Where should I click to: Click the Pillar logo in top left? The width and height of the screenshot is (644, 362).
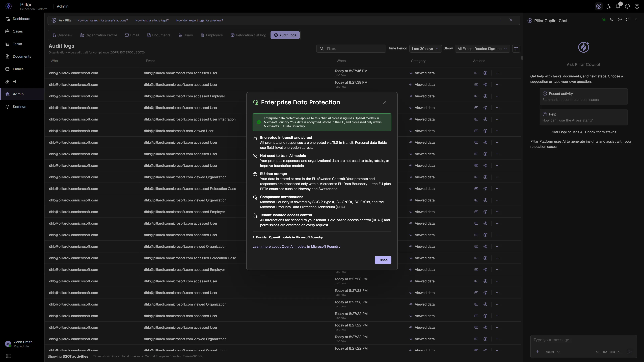9,6
